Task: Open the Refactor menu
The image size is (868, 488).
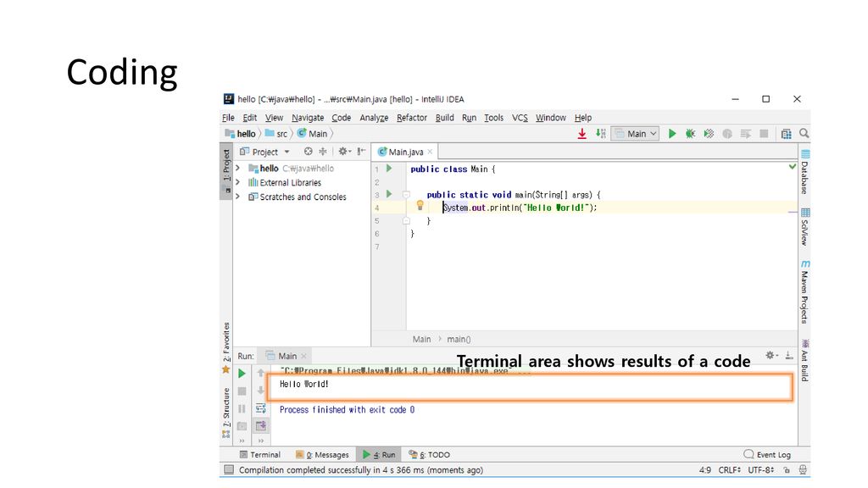Action: click(x=412, y=117)
